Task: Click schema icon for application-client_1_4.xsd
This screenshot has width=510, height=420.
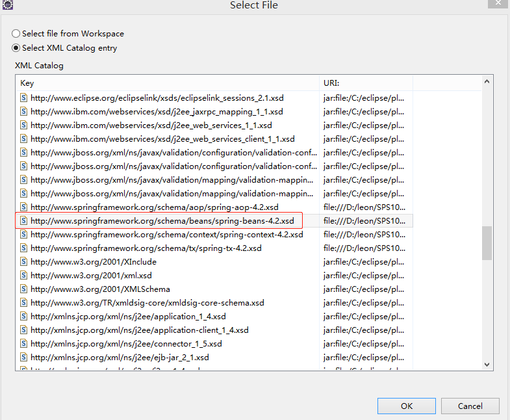Action: click(23, 330)
